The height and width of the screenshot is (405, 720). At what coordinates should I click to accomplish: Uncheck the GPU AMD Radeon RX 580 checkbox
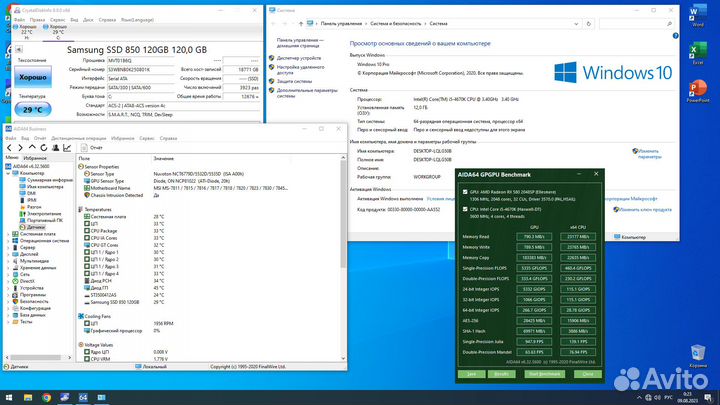[465, 192]
